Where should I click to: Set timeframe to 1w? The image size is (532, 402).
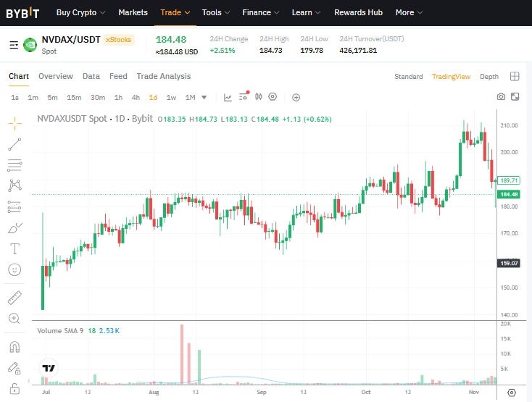coord(171,98)
